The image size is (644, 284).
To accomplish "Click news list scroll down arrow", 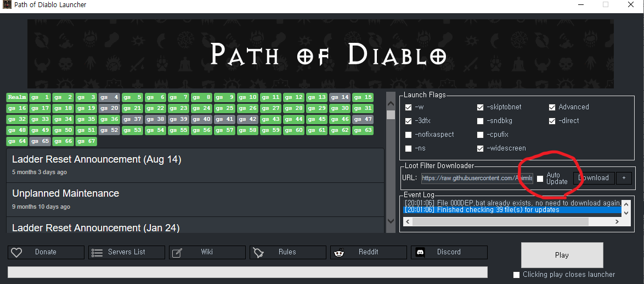I will (x=391, y=221).
